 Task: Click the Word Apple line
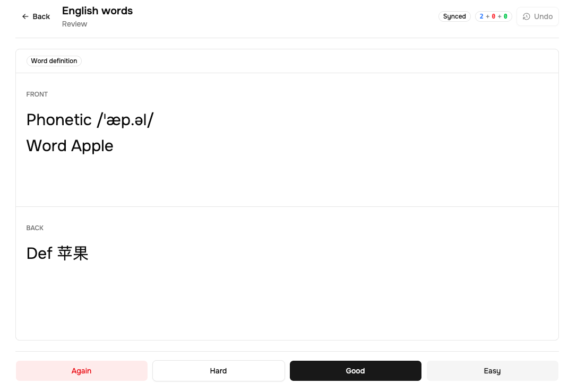click(70, 146)
